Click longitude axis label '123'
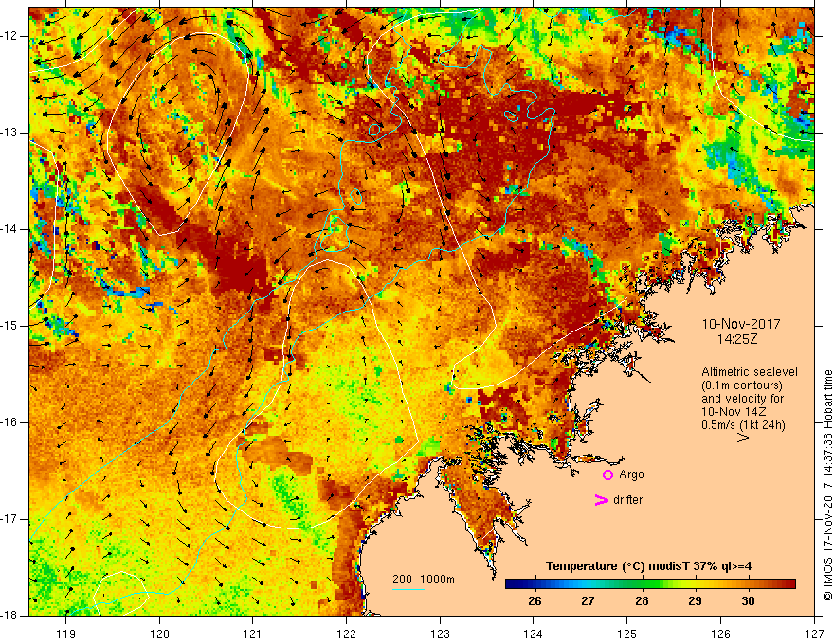Screen dimensions: 834x644 click(x=440, y=634)
